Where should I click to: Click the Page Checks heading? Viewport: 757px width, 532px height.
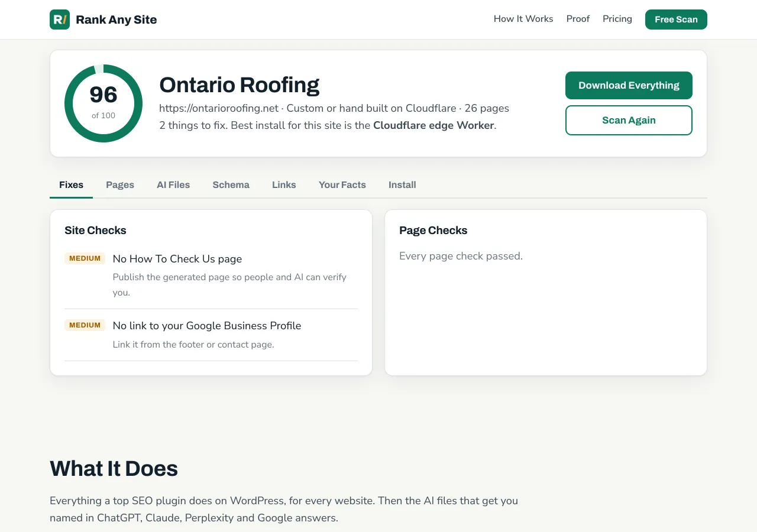coord(433,231)
